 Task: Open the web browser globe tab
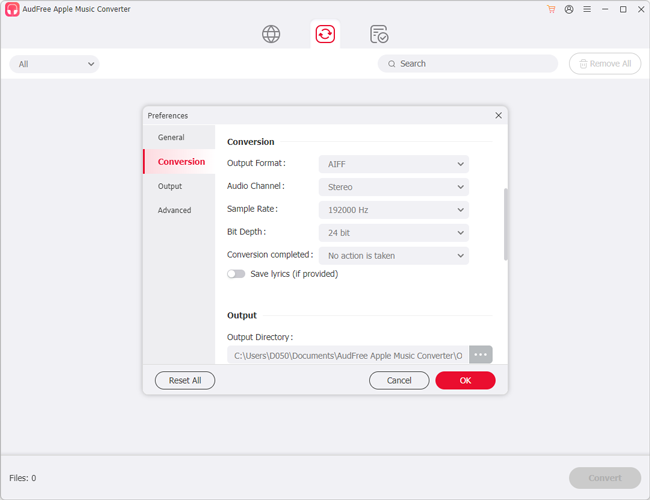[271, 34]
